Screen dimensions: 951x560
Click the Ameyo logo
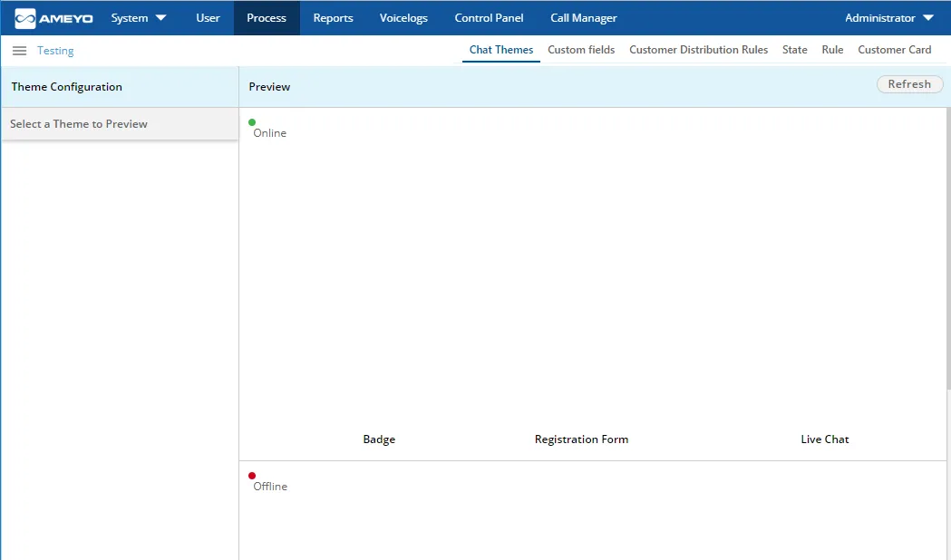[x=53, y=18]
